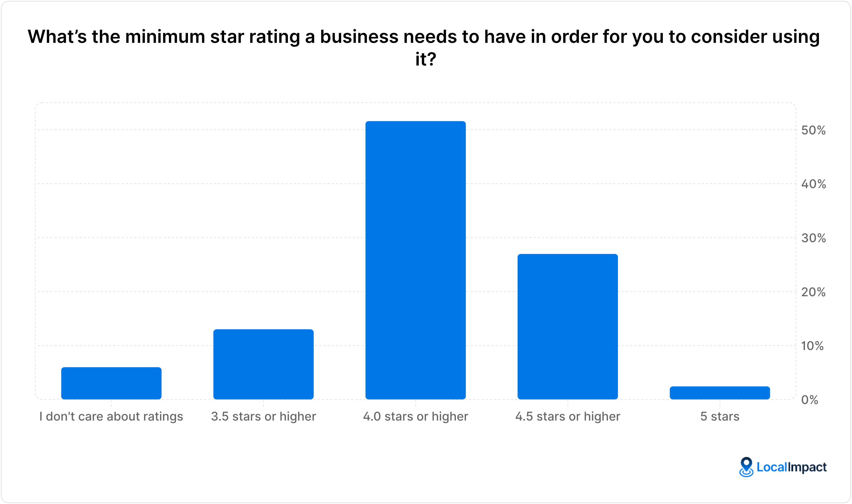Click the 40% y-axis label
This screenshot has height=504, width=852.
(813, 184)
